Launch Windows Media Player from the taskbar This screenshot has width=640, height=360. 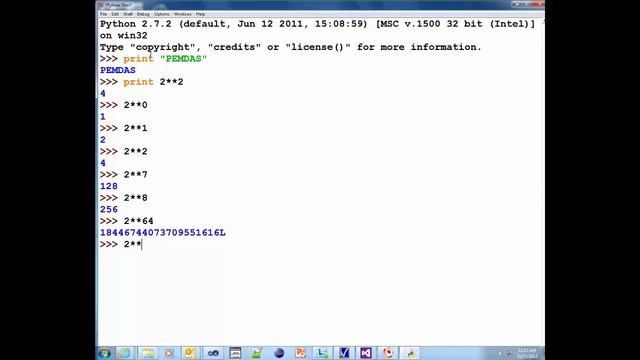169,353
